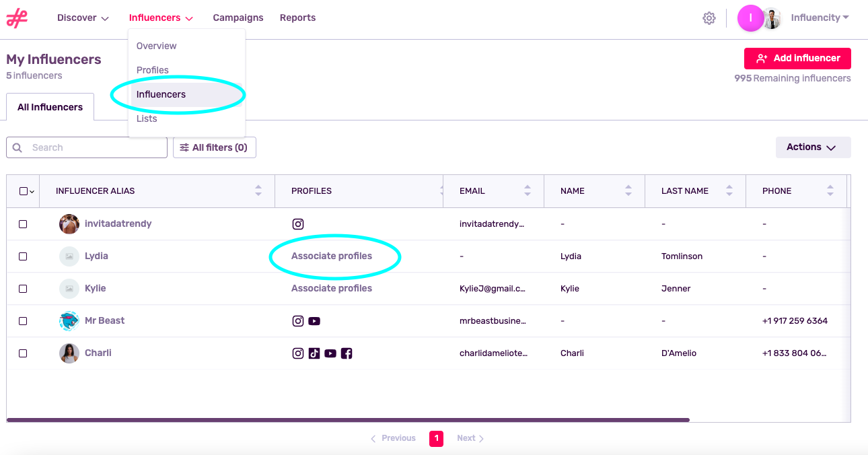Click inside the Search input field
868x455 pixels.
[x=86, y=147]
